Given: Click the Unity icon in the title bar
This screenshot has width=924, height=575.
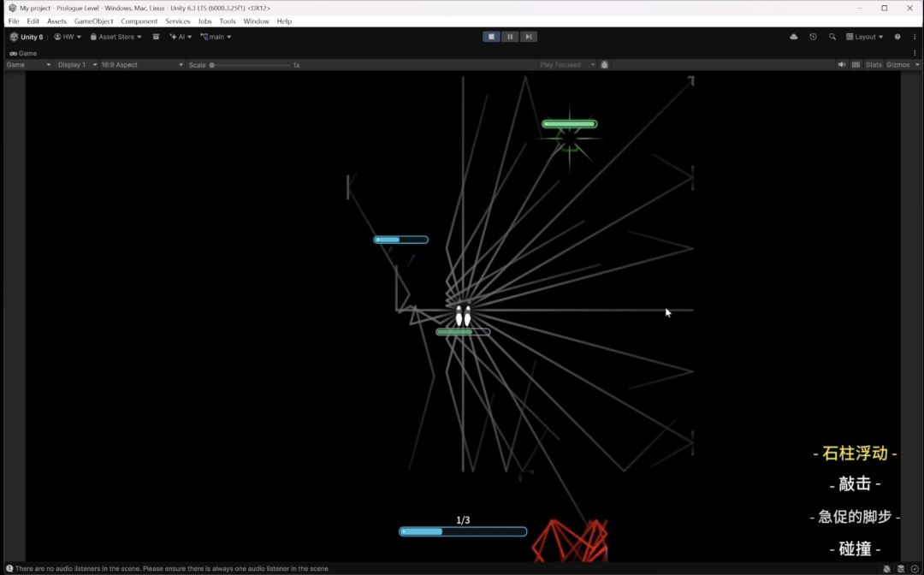Looking at the screenshot, I should [12, 8].
